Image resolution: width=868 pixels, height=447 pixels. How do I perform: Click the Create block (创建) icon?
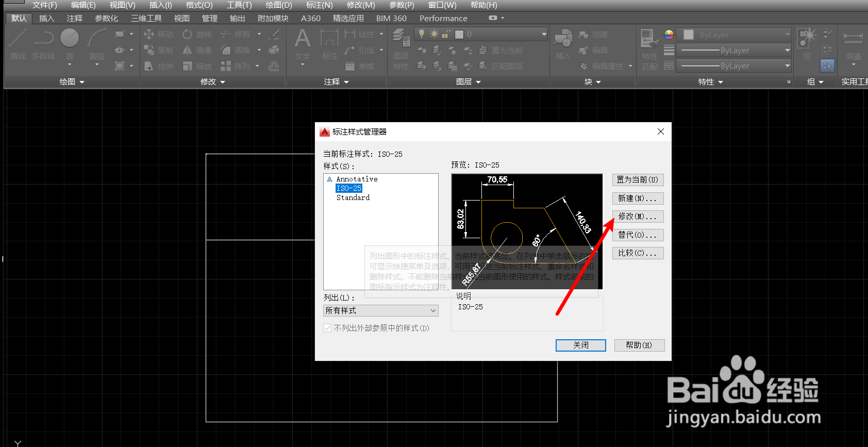click(583, 35)
